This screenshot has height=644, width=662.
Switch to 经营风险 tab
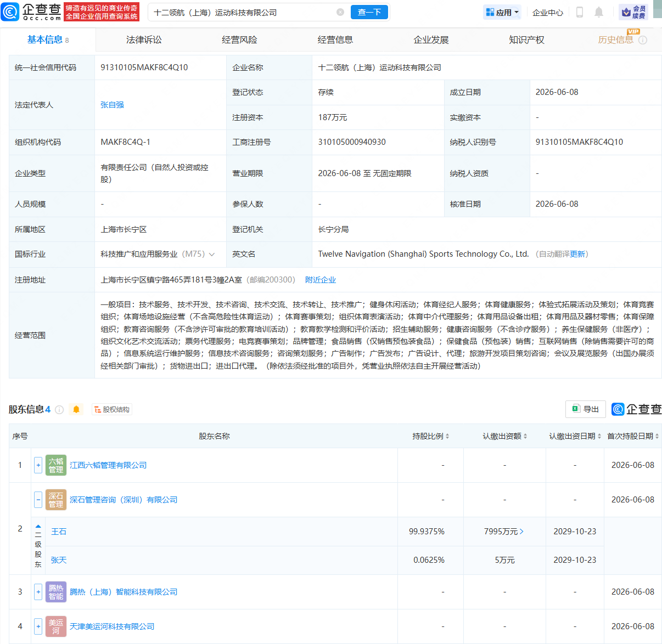pyautogui.click(x=239, y=40)
